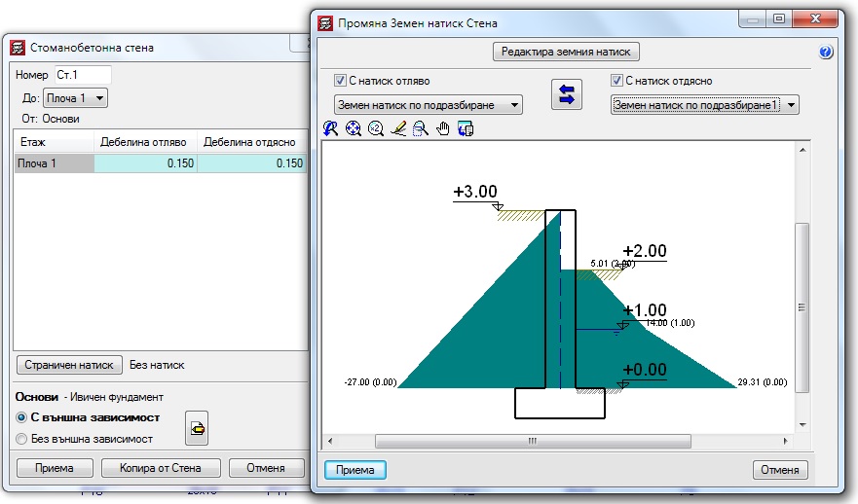
Task: Click the 14.00 (1.00) pressure value
Action: coord(670,323)
